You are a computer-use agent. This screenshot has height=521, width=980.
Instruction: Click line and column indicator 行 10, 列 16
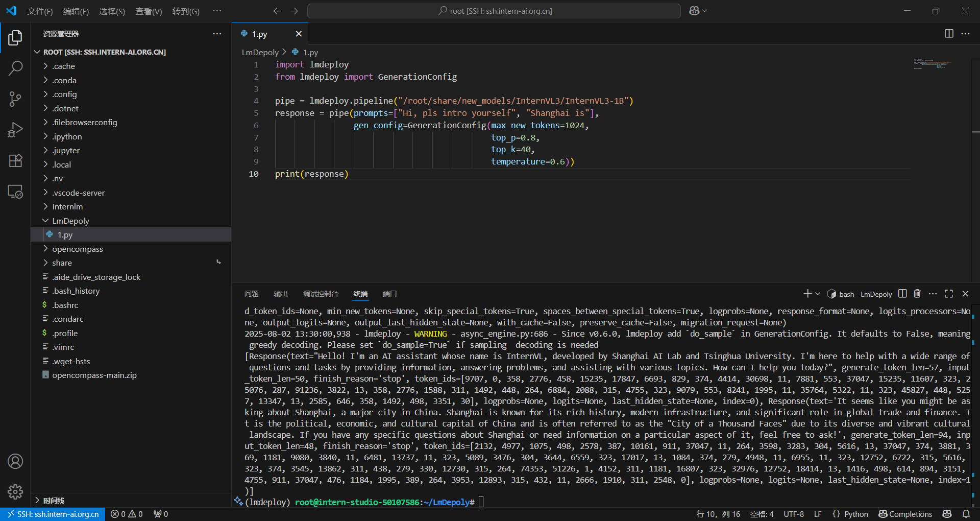point(718,514)
